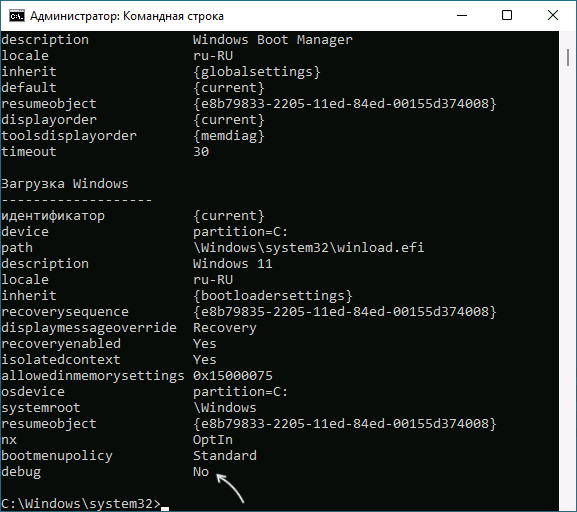The image size is (577, 512).
Task: Click the value '0x15000075'
Action: tap(233, 376)
